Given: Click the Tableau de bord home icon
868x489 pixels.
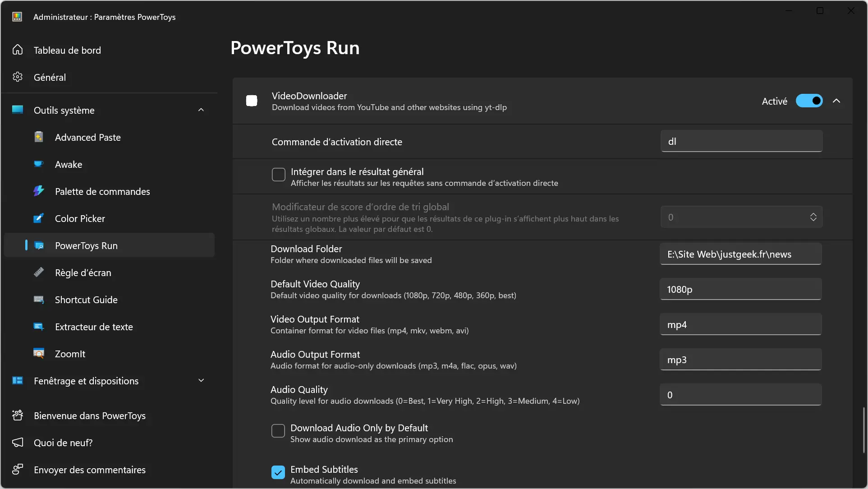Looking at the screenshot, I should click(x=18, y=50).
